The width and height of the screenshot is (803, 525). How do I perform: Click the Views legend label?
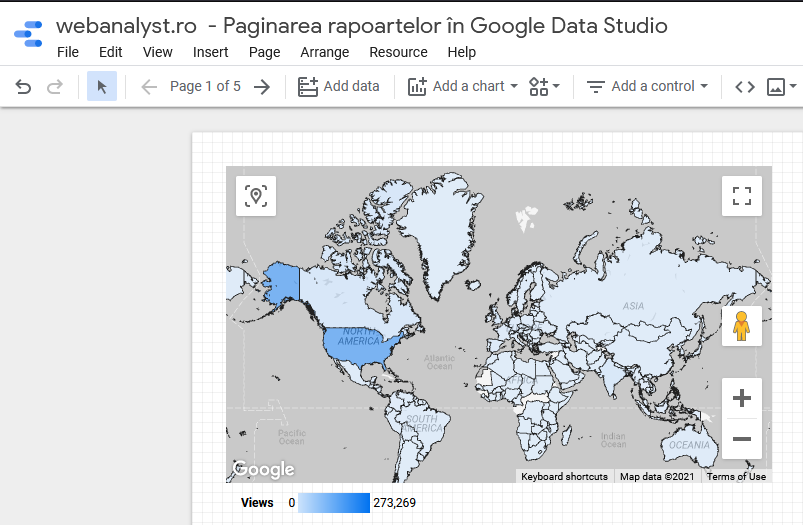click(x=257, y=503)
